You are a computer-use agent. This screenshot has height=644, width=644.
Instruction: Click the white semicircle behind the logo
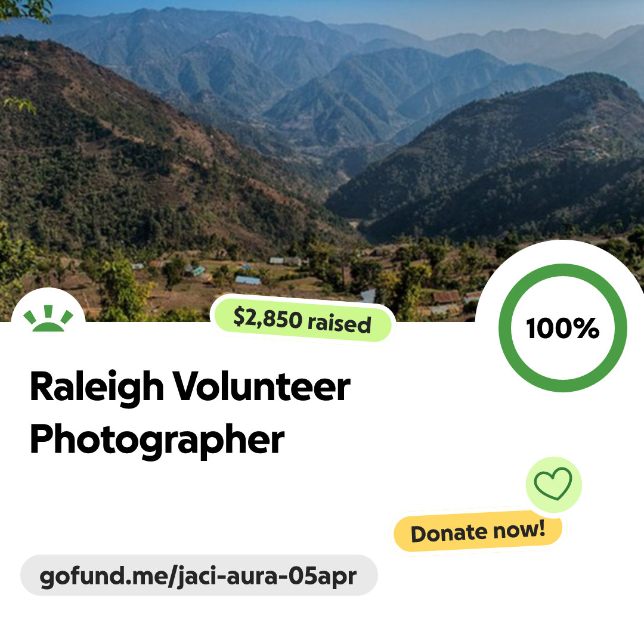coord(48,306)
